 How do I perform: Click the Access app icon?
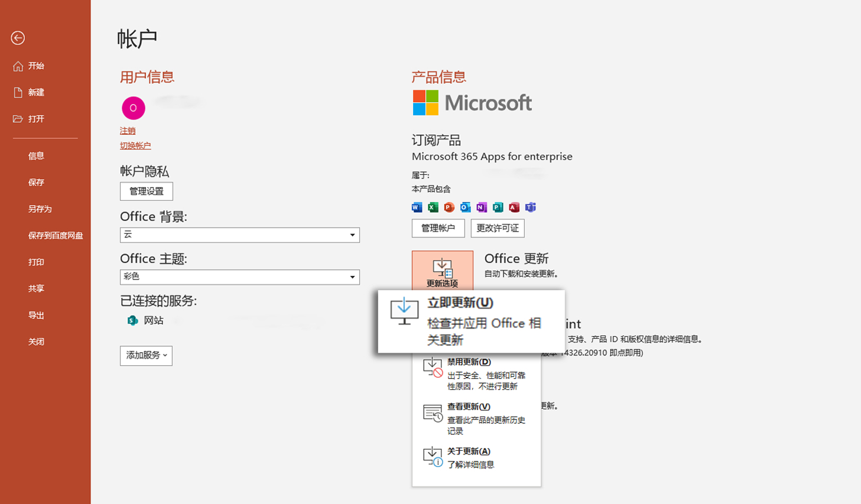pos(514,207)
